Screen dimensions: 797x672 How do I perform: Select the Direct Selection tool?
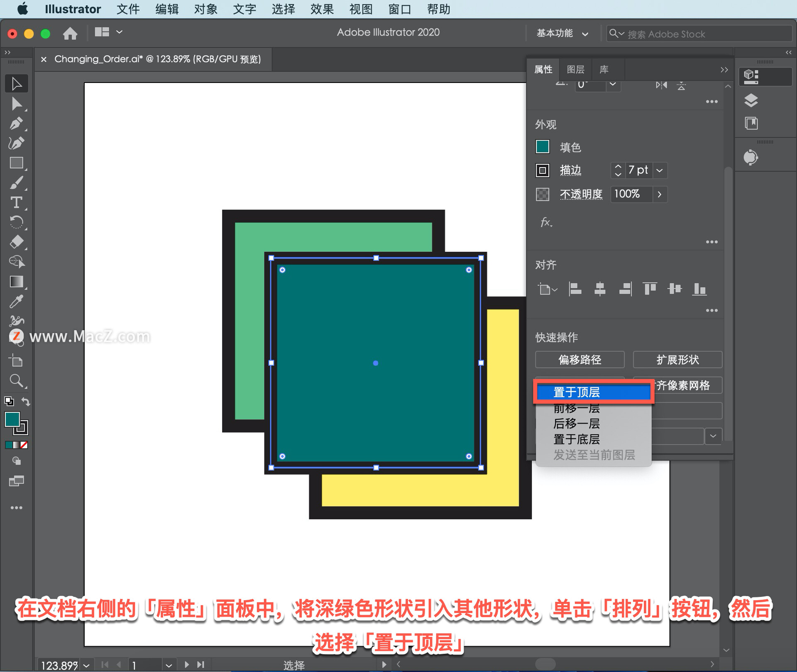(17, 103)
